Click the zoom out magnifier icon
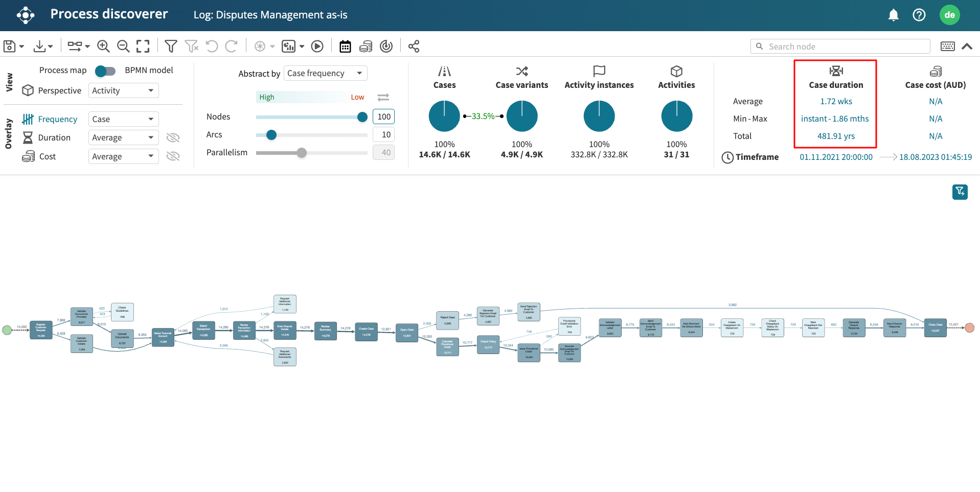 click(123, 46)
